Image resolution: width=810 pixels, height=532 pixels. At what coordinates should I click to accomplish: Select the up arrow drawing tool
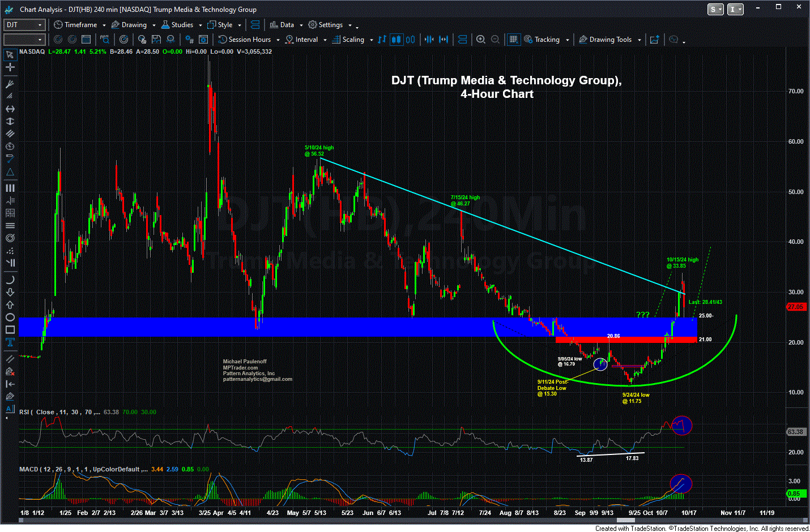pos(10,304)
